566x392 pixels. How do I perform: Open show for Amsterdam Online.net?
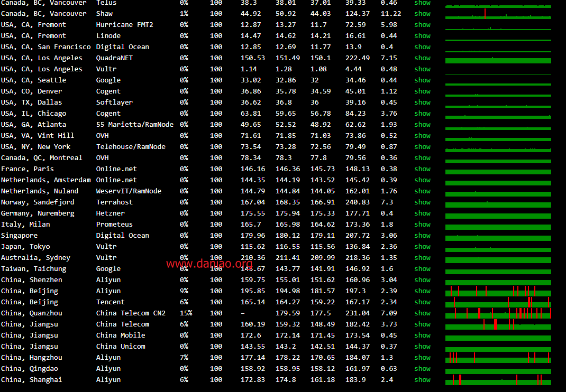click(x=422, y=180)
